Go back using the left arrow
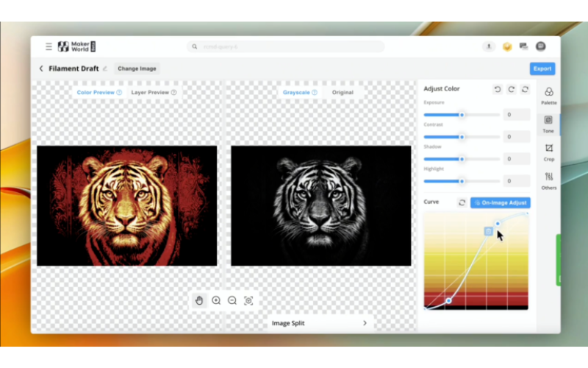 pos(41,68)
